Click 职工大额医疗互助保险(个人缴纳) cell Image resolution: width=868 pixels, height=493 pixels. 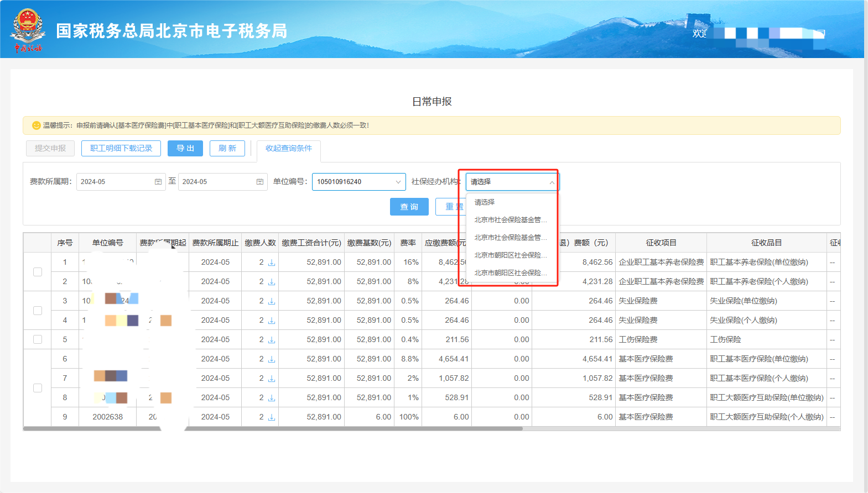[x=767, y=417]
